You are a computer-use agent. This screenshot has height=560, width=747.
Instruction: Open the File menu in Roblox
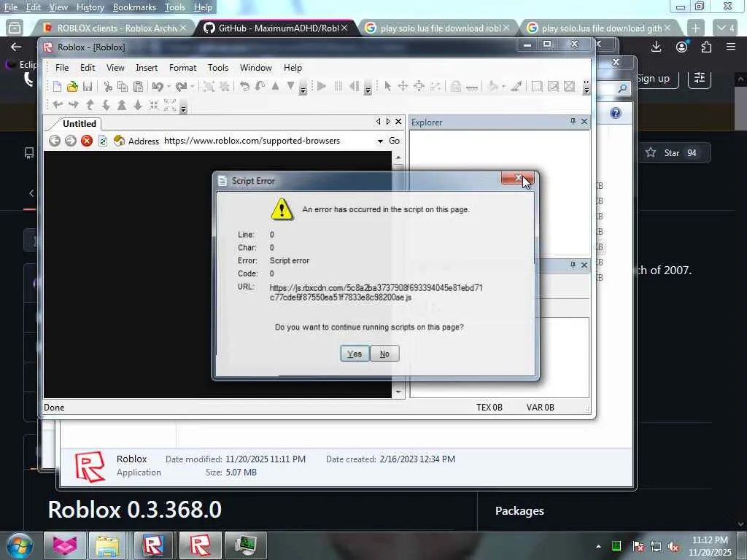[62, 68]
